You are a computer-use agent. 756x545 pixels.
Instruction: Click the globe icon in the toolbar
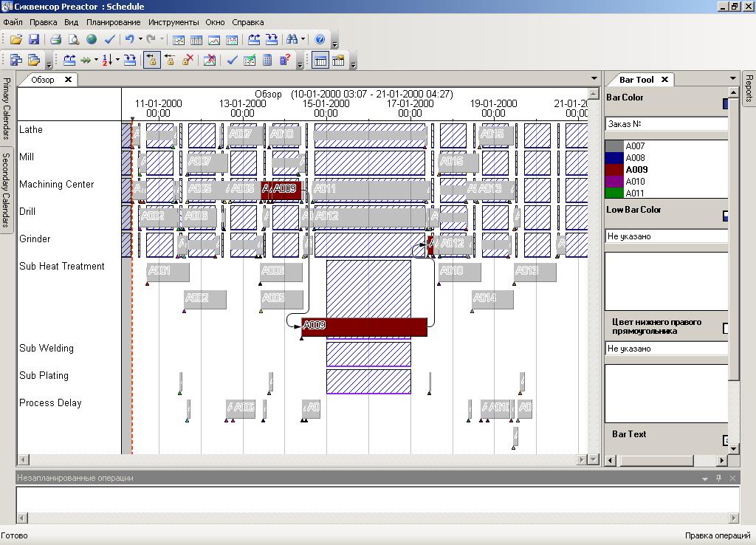pos(92,40)
